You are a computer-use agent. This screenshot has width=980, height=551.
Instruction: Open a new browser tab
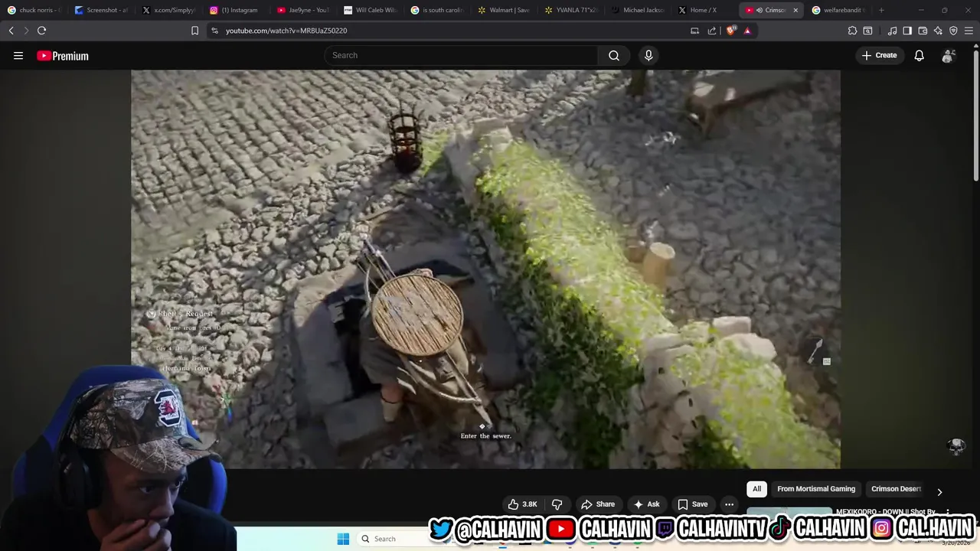tap(881, 10)
